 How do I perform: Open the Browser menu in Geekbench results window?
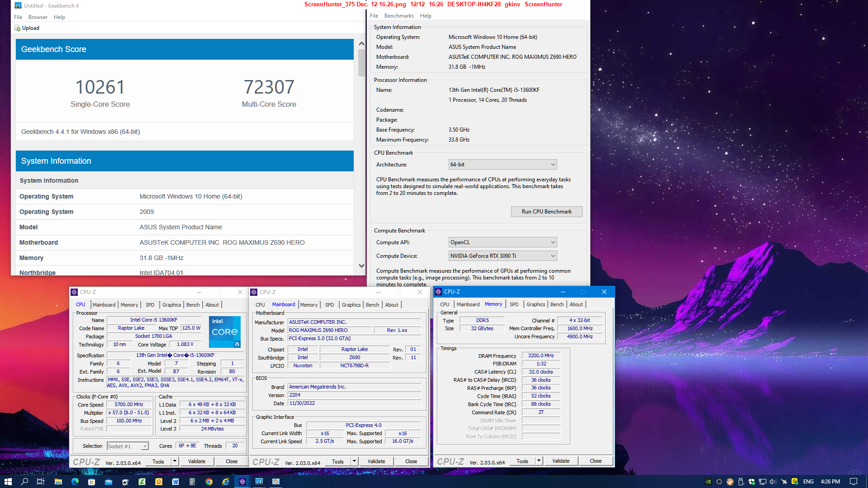point(38,17)
